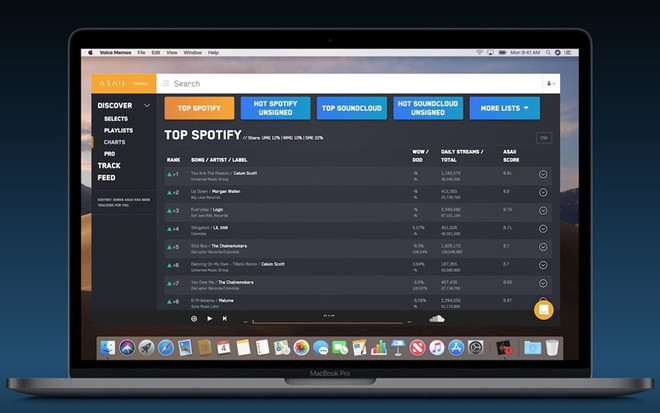Open Playlists in the sidebar
The width and height of the screenshot is (660, 413).
pos(118,130)
